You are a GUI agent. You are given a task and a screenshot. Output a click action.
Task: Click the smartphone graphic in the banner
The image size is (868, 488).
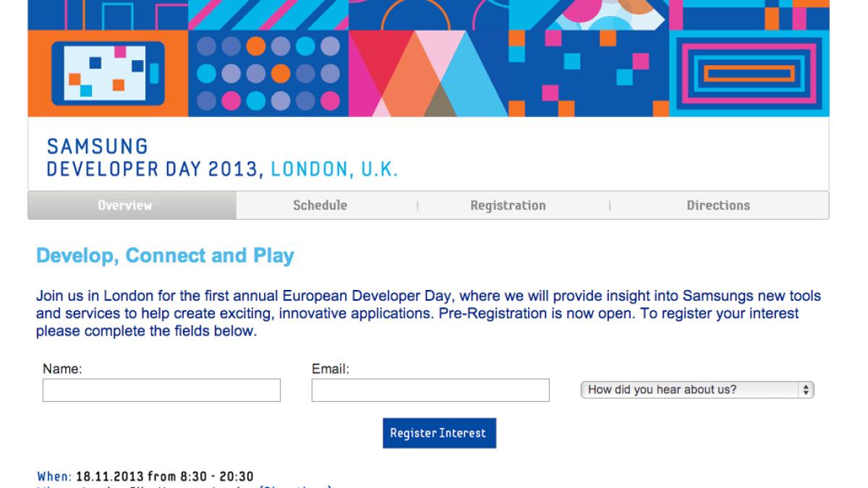point(106,73)
